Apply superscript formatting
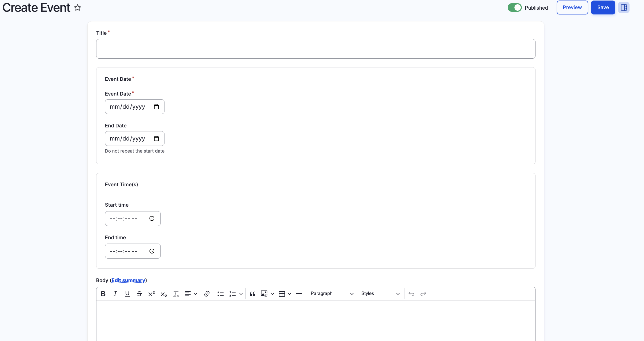The image size is (644, 341). click(151, 294)
